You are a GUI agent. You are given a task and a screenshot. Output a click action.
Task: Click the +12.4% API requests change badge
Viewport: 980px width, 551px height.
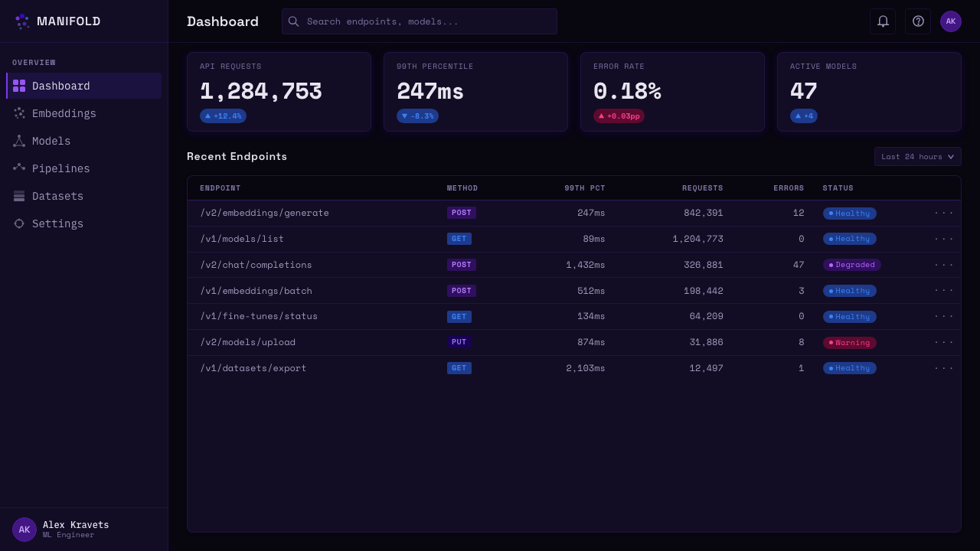(223, 116)
